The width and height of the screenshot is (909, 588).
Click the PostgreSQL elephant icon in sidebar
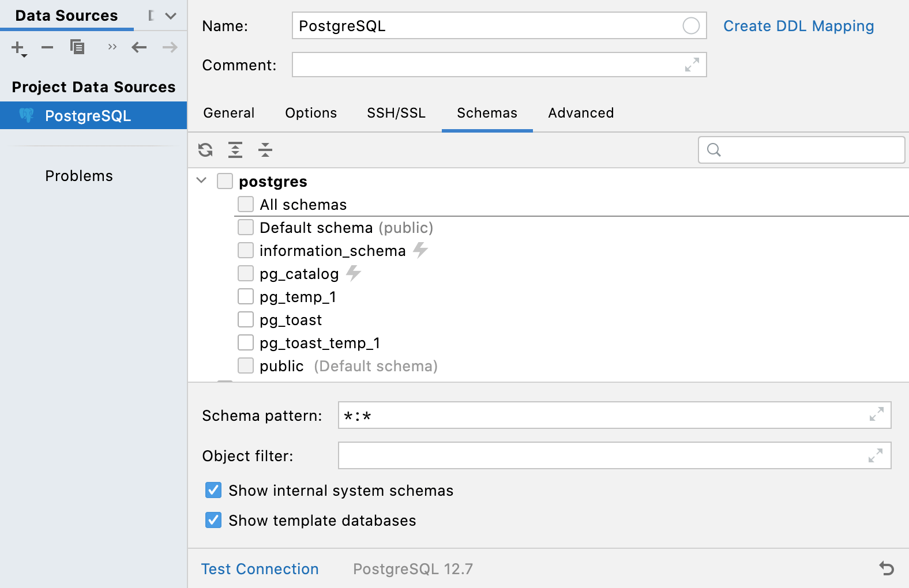click(x=27, y=115)
